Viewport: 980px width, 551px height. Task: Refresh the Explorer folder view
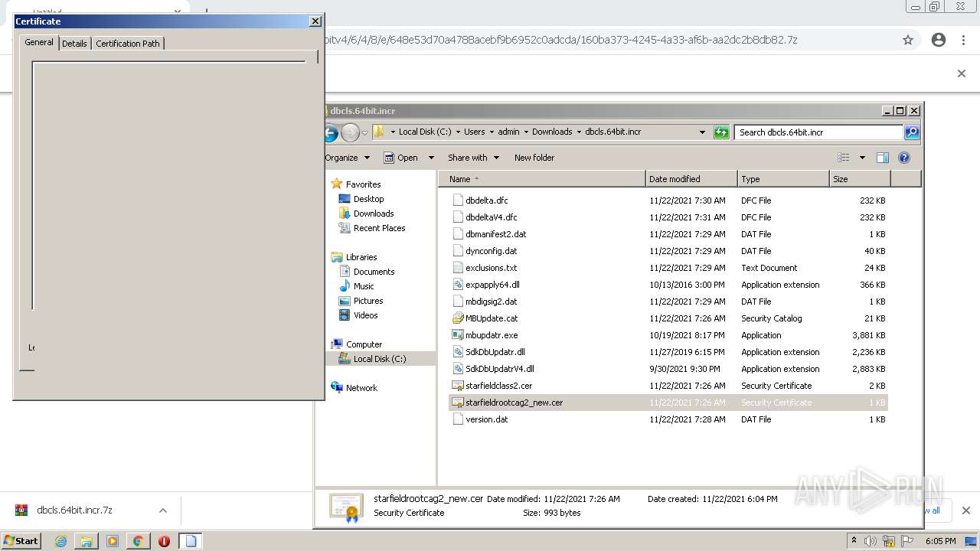click(721, 132)
